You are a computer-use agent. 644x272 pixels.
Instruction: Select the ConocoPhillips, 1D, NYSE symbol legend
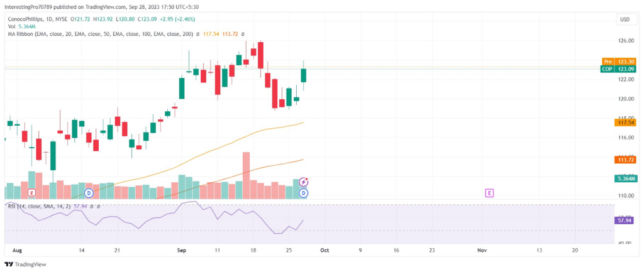[38, 19]
